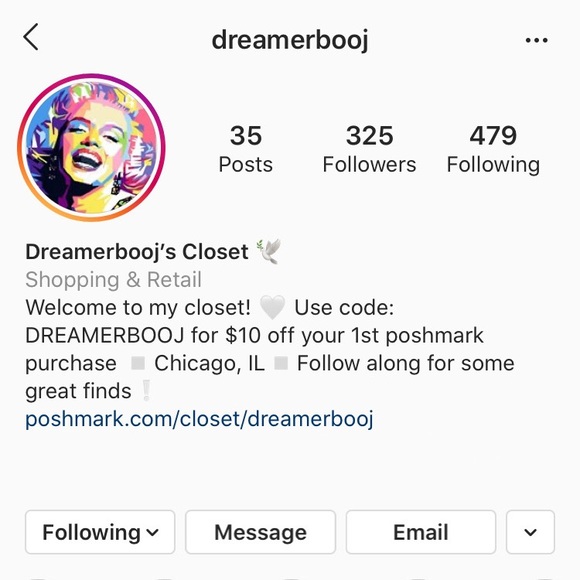The image size is (580, 580).
Task: Open the three-dot more options menu
Action: (536, 40)
